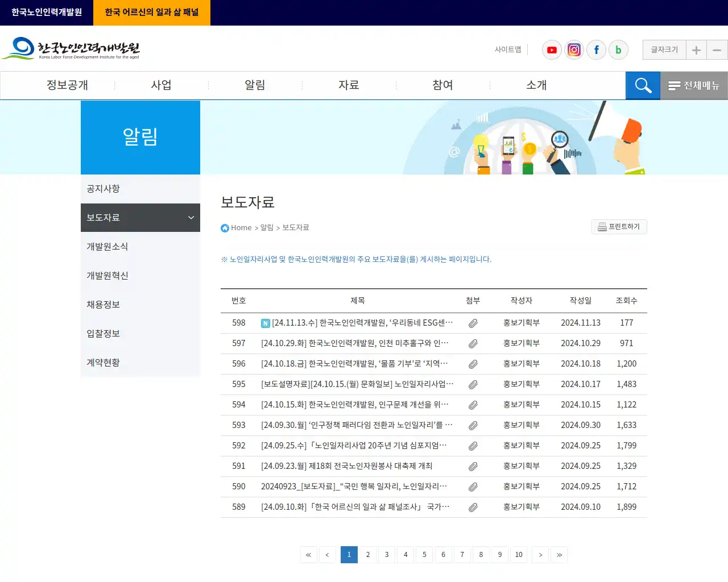Image resolution: width=728 pixels, height=582 pixels.
Task: Select 개발원소식 in the sidebar
Action: coord(140,247)
